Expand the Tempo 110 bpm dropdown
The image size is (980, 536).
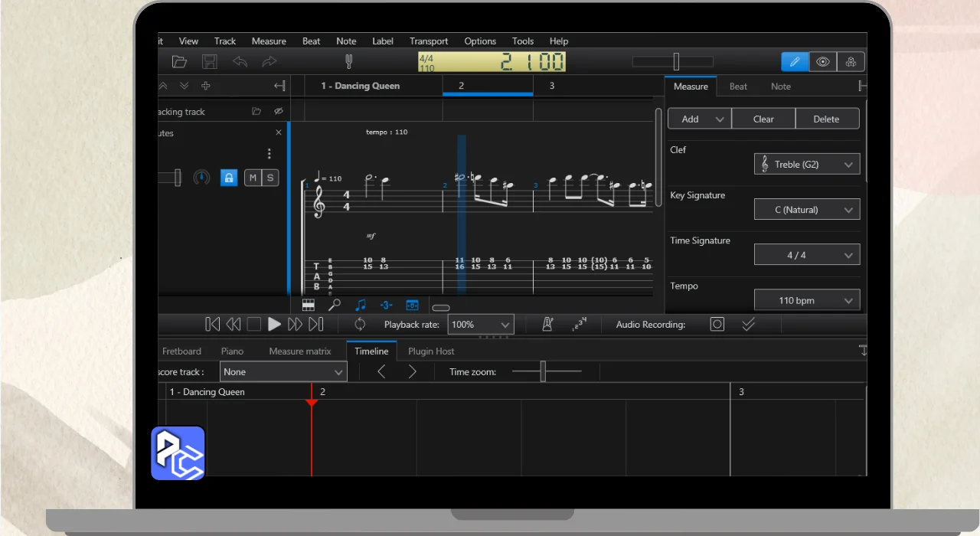[807, 300]
